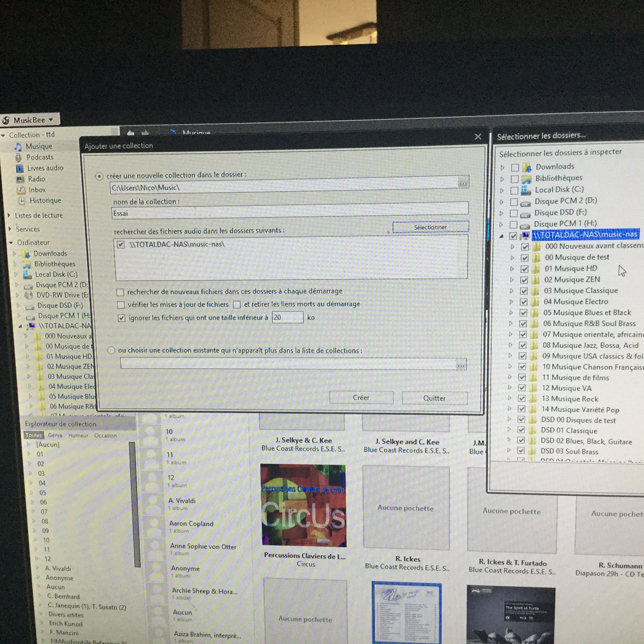This screenshot has width=644, height=644.
Task: Collapse the TOTALDAC-NAS music-nas tree node
Action: click(x=501, y=236)
